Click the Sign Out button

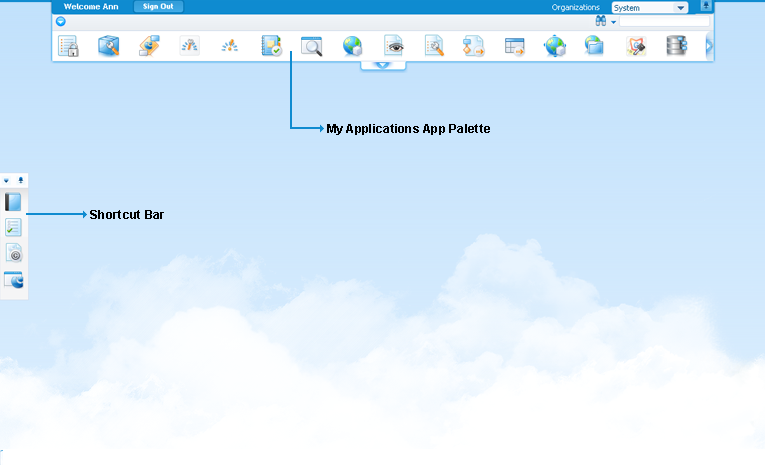158,6
